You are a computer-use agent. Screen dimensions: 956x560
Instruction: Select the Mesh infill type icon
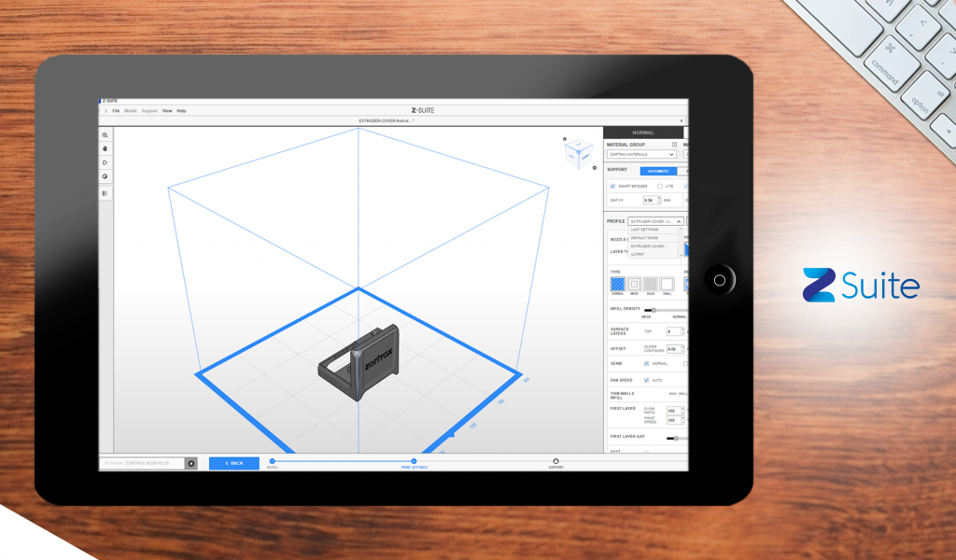(x=634, y=284)
